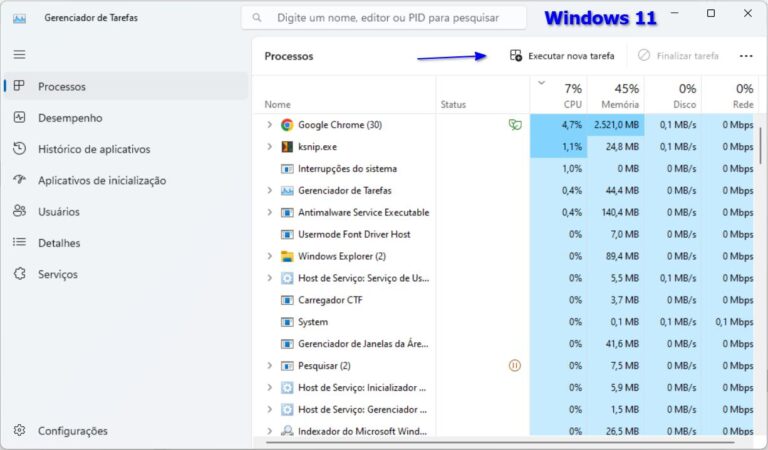Image resolution: width=768 pixels, height=450 pixels.
Task: Click the Detalhes list icon
Action: point(20,242)
